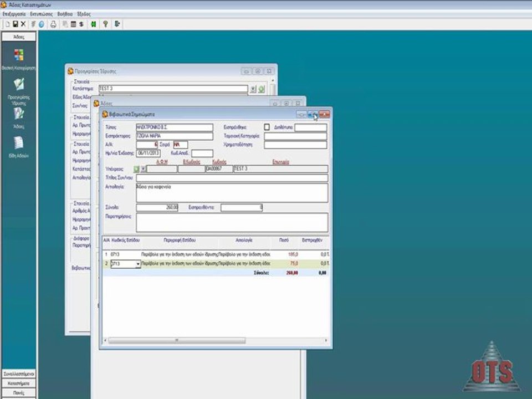
Task: Open the Άδειες sidebar document icon
Action: (x=19, y=114)
